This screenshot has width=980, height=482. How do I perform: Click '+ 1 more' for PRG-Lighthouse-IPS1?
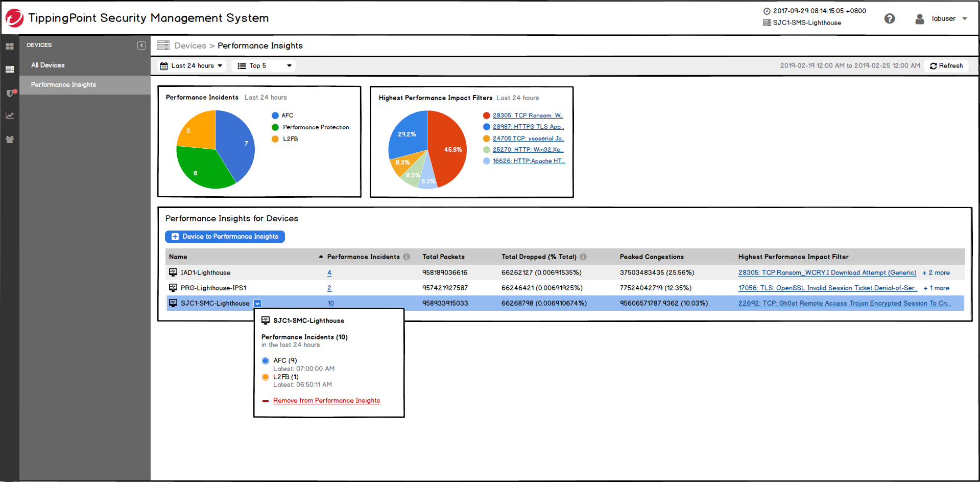pos(937,288)
